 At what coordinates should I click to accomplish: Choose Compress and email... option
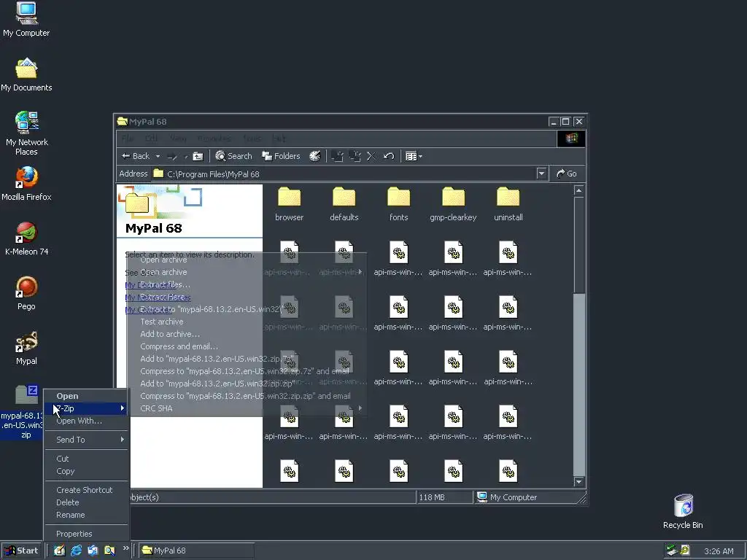(247, 346)
